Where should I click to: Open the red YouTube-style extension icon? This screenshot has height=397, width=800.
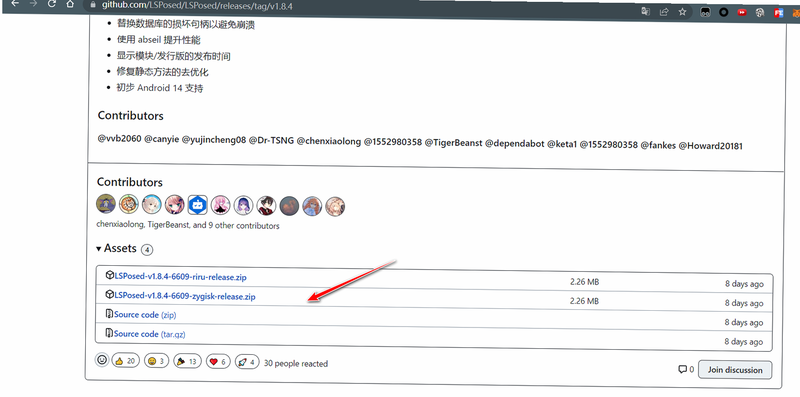pyautogui.click(x=741, y=12)
